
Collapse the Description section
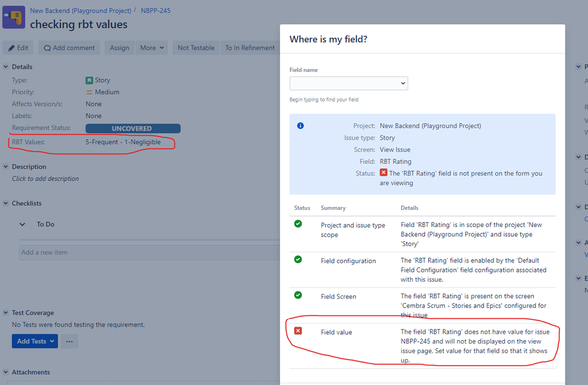(6, 167)
